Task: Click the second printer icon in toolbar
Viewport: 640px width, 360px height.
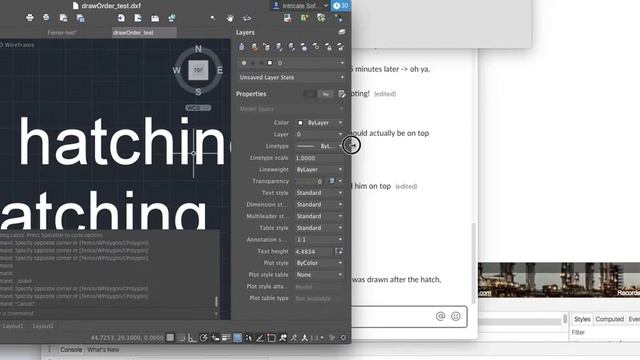Action: 46,18
